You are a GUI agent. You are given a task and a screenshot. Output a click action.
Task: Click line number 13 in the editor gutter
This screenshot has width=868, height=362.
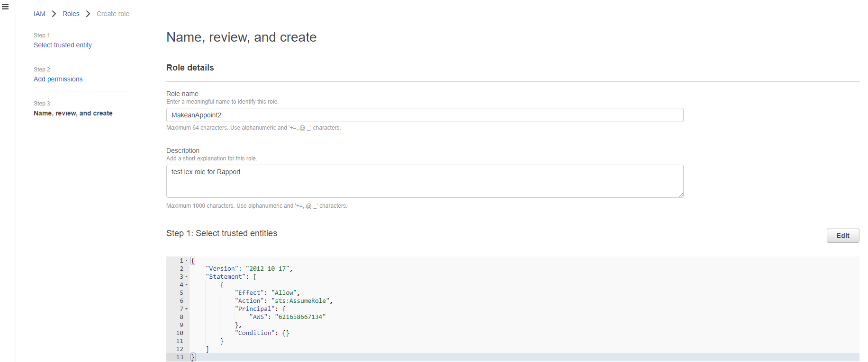[x=180, y=357]
